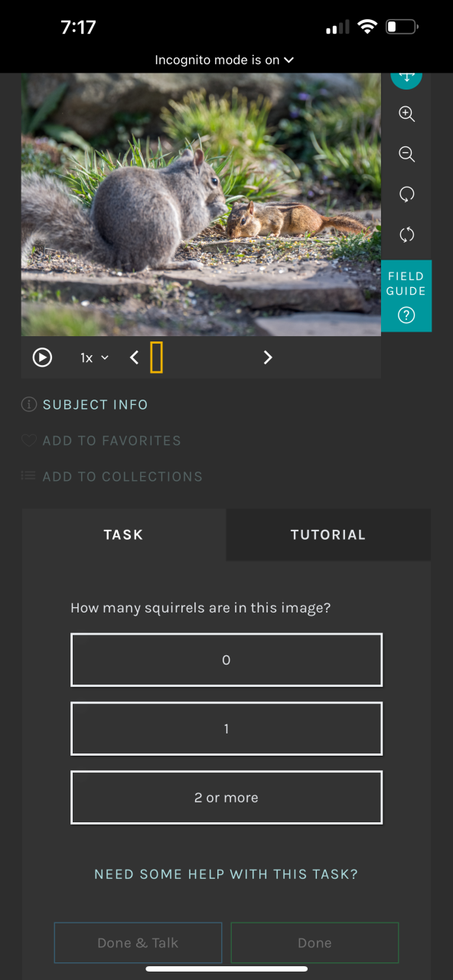The image size is (453, 980).
Task: Switch to the Task tab
Action: [x=124, y=535]
